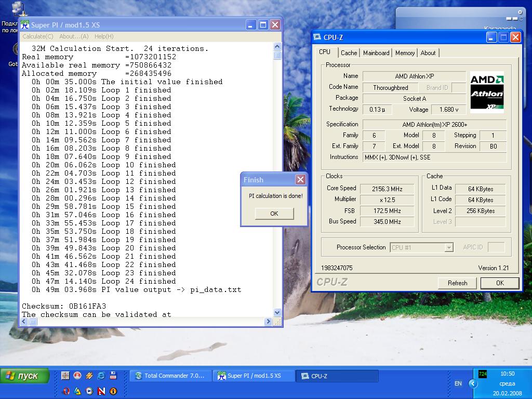Switch to the About tab in CPU-Z

(x=428, y=53)
